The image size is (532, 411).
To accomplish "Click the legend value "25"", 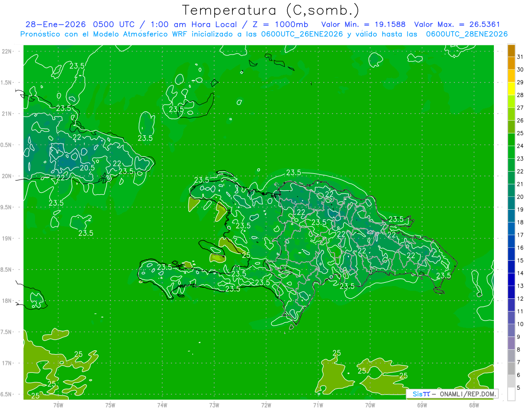I will click(x=520, y=133).
